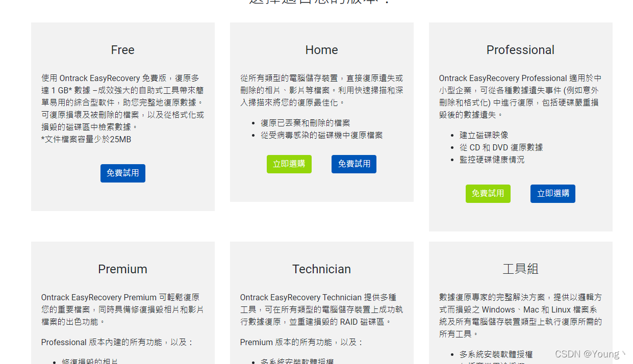Click bullet 建立磁碟映像
The height and width of the screenshot is (364, 633).
pyautogui.click(x=484, y=135)
